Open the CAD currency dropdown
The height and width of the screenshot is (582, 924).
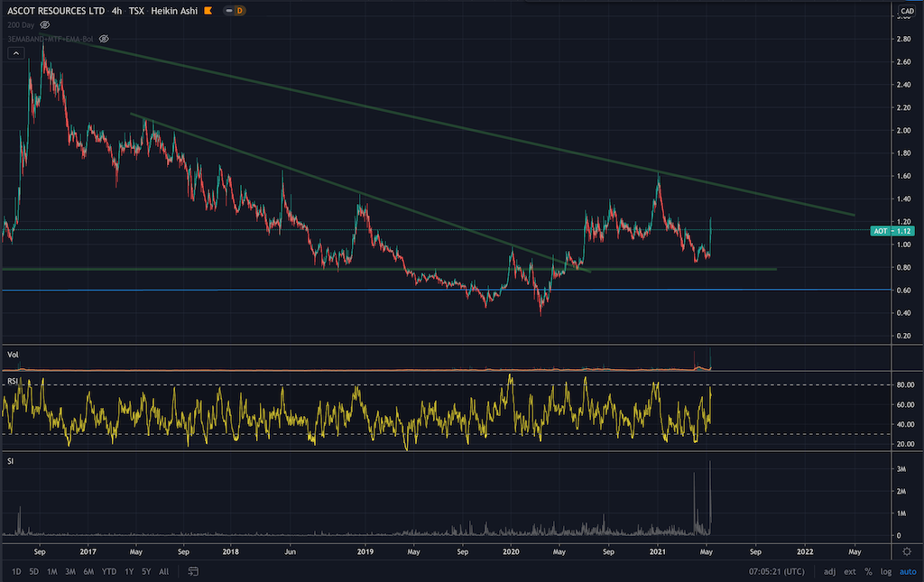click(x=907, y=10)
